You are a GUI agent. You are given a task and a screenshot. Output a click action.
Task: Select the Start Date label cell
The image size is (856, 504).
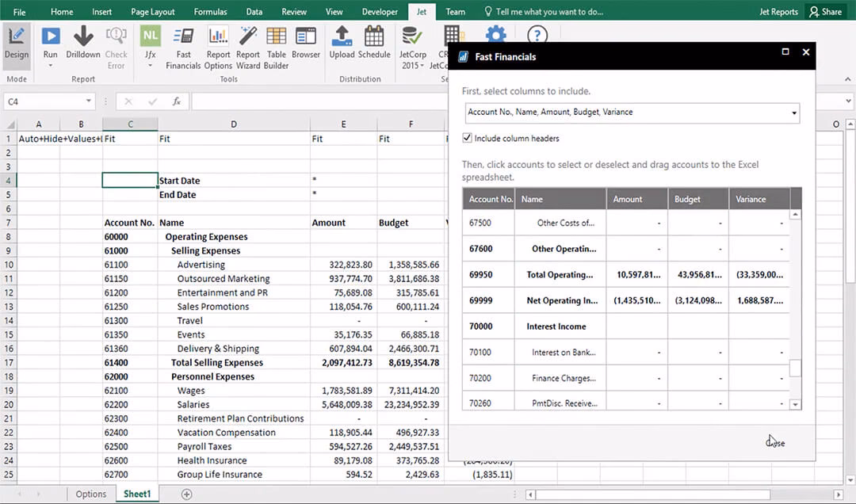pyautogui.click(x=234, y=181)
